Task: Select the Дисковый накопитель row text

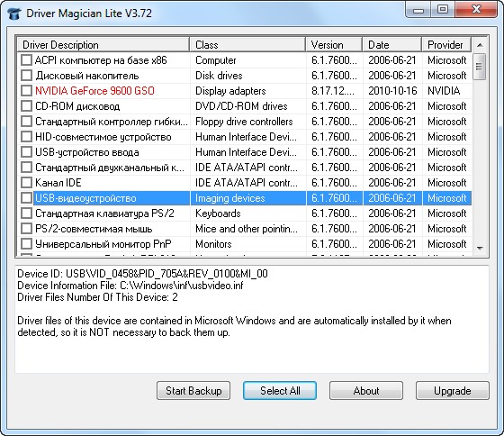Action: [x=86, y=76]
